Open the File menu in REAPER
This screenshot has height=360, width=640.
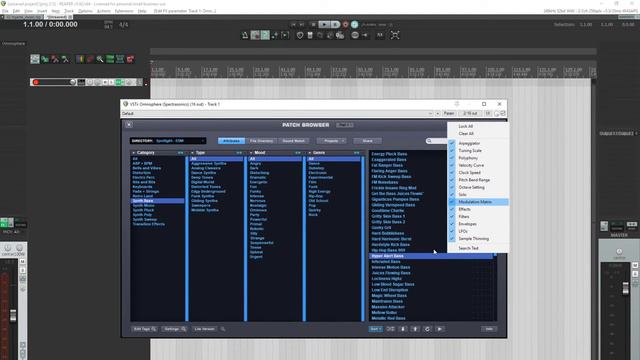click(x=5, y=11)
